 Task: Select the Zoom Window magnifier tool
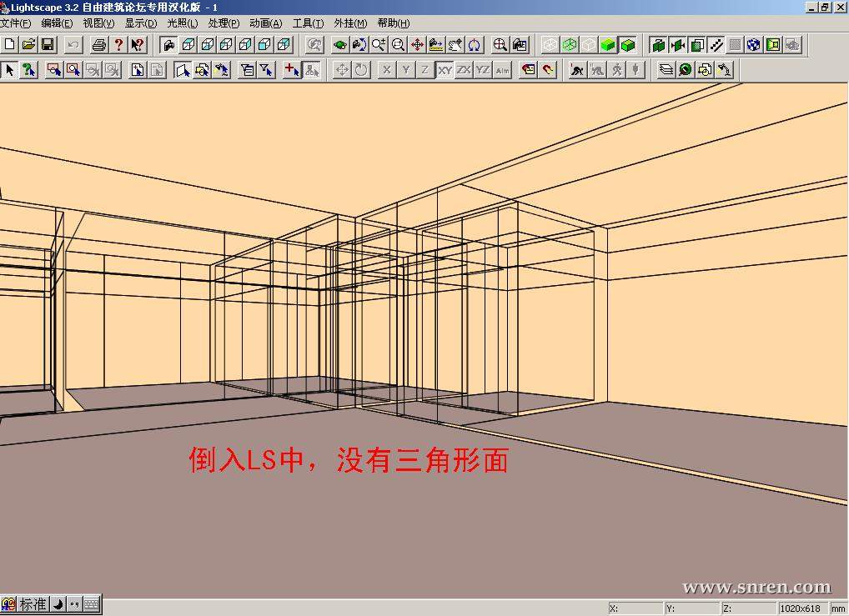pyautogui.click(x=398, y=44)
